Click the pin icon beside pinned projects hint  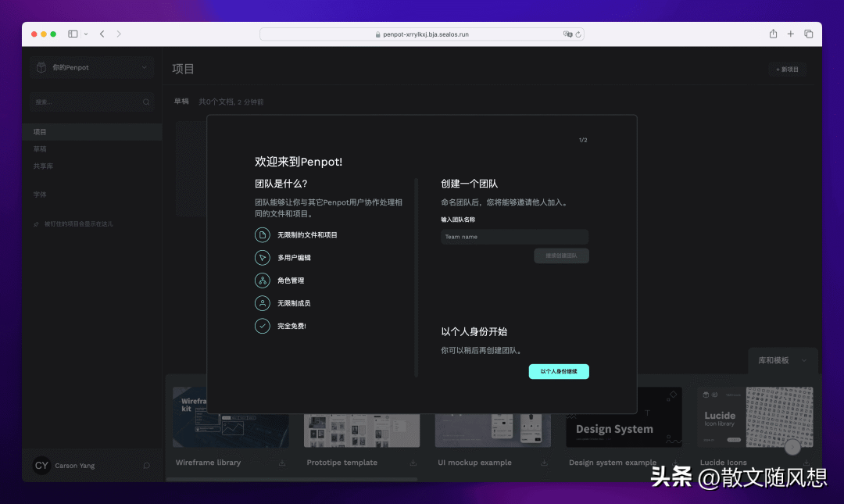36,224
